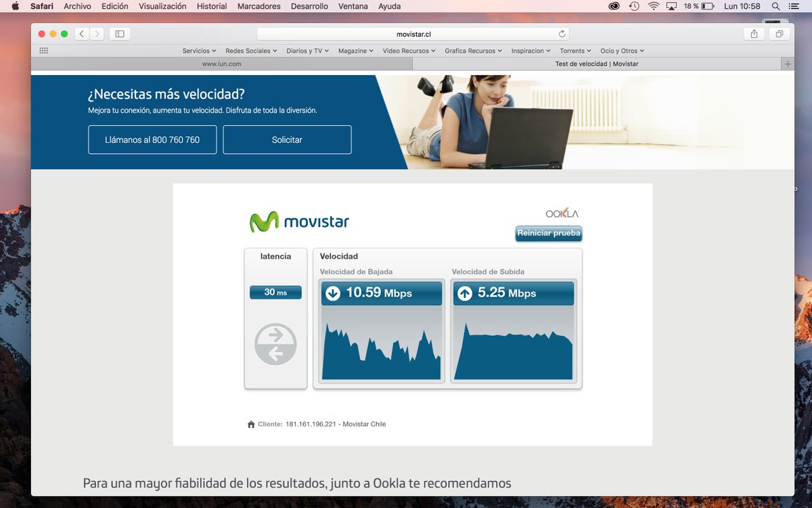Open Creative Cloud menu bar icon
The image size is (812, 508).
point(614,6)
